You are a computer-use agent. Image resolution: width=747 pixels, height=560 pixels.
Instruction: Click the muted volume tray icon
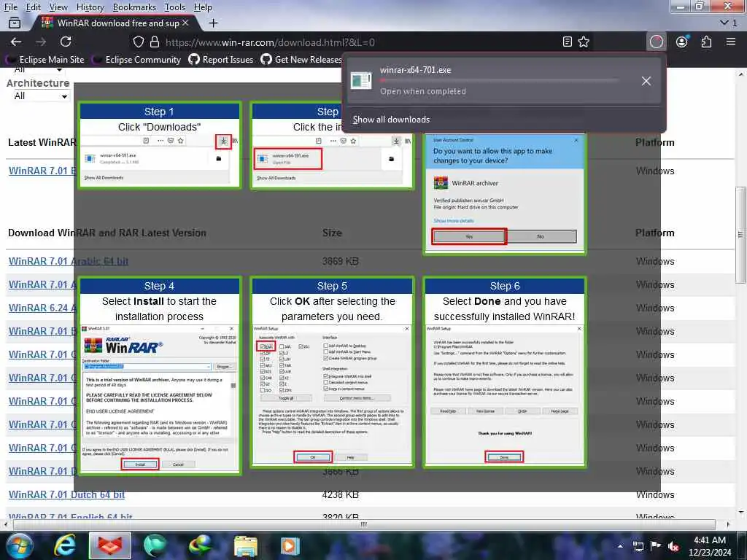[673, 546]
